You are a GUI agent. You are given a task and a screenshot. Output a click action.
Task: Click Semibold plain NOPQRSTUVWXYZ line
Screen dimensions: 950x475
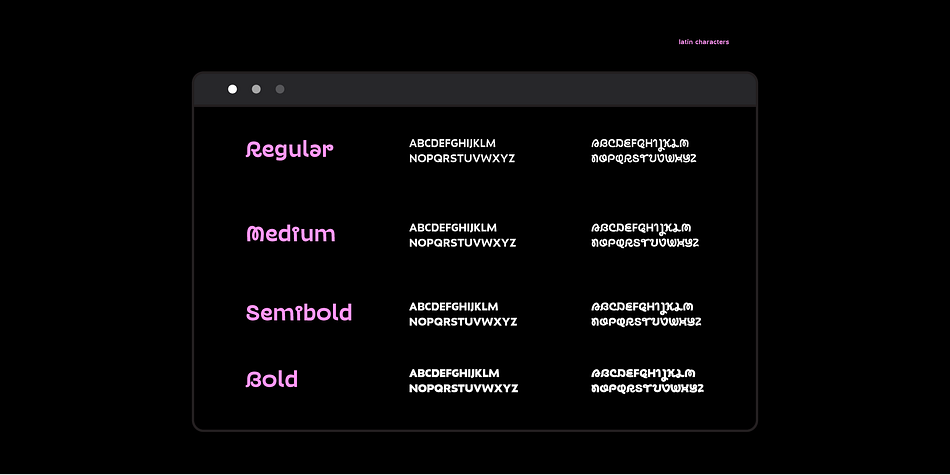pos(463,322)
